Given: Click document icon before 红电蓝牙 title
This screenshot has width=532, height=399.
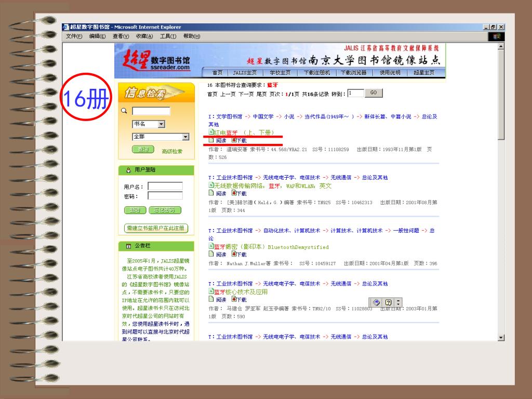Looking at the screenshot, I should pyautogui.click(x=211, y=132).
